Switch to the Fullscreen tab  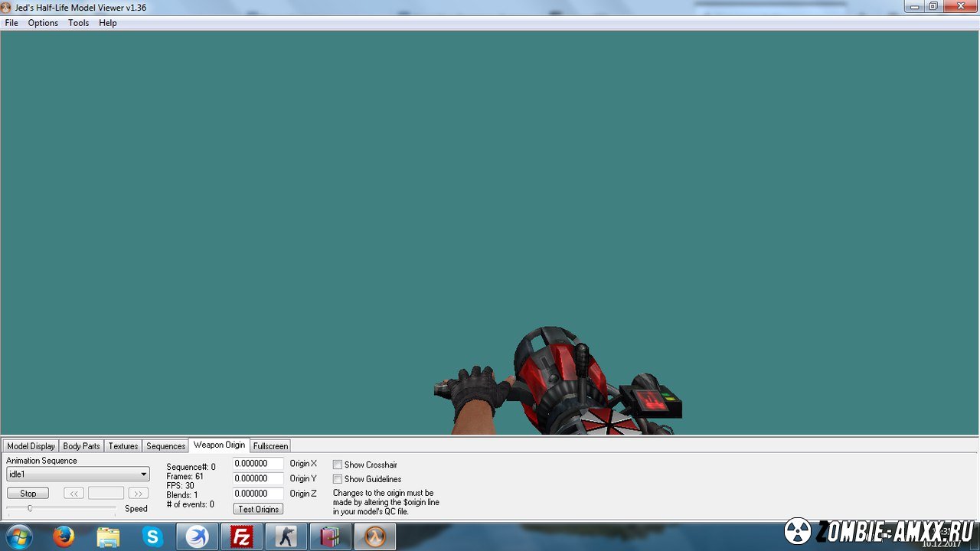271,446
